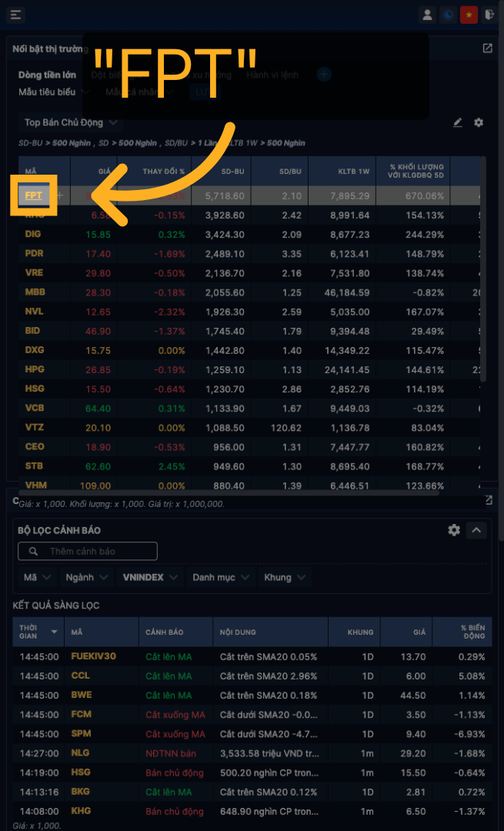
Task: Open the BỘ LỌC CẢNH BÁO settings gear
Action: coord(454,530)
